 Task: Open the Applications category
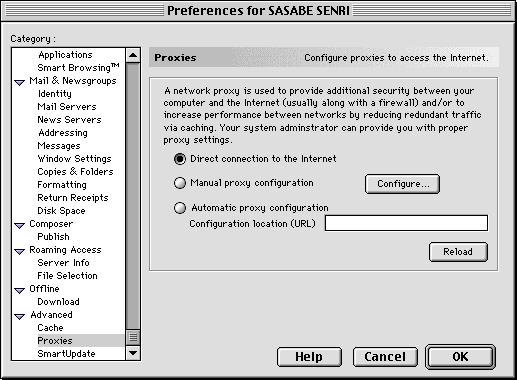pos(65,55)
